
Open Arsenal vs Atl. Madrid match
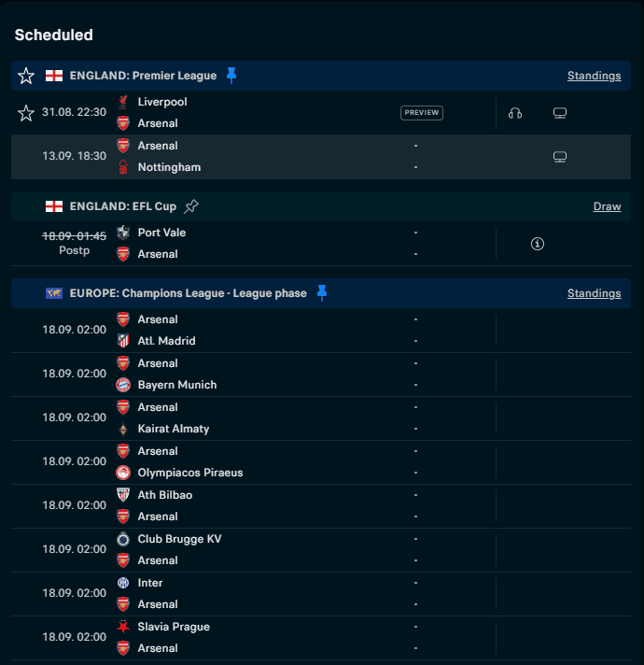(280, 331)
